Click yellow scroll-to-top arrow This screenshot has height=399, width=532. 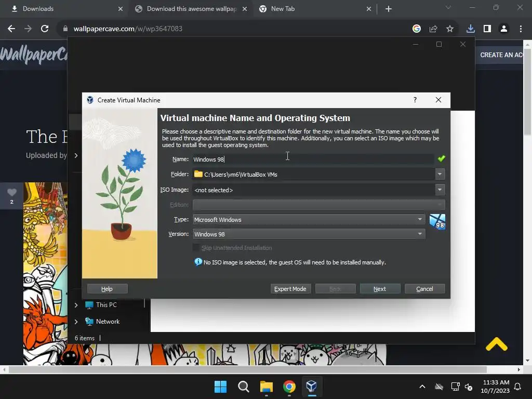[496, 344]
